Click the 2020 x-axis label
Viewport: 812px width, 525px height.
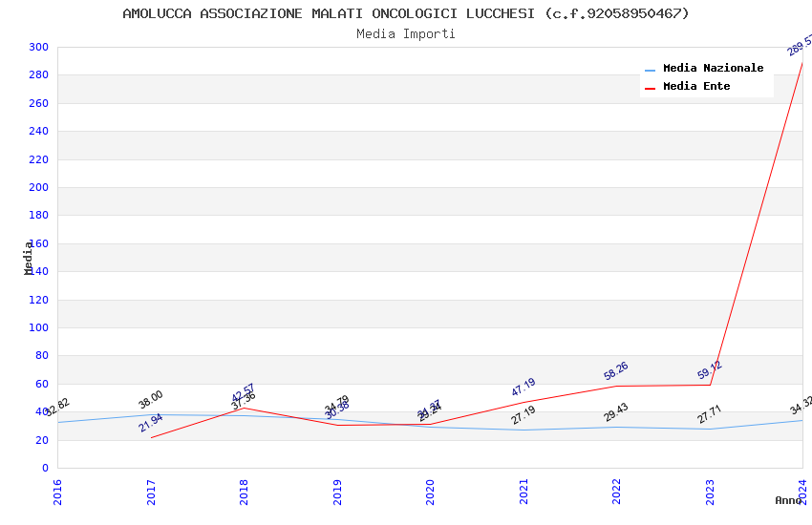tap(430, 492)
